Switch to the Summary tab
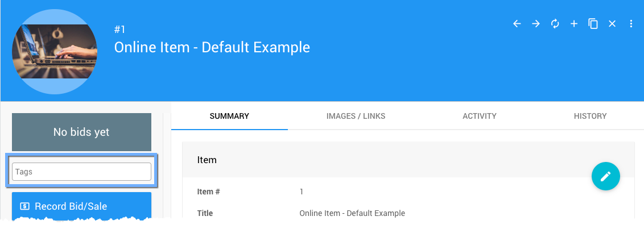 pos(229,116)
